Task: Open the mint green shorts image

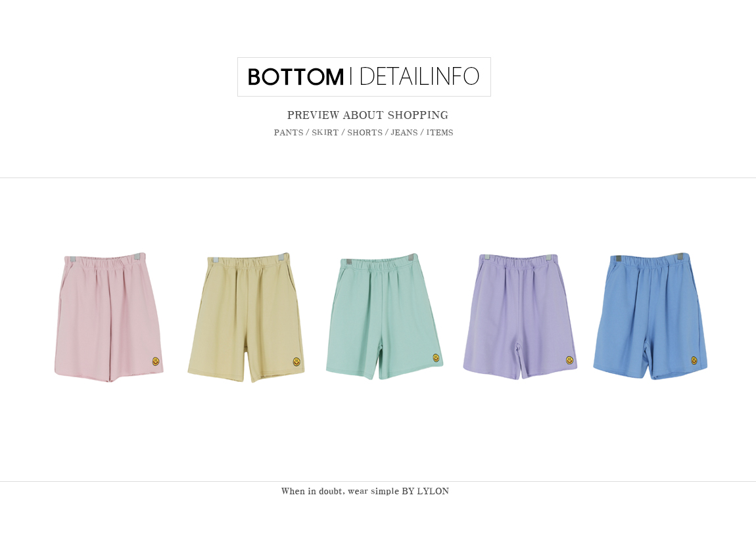Action: click(385, 317)
